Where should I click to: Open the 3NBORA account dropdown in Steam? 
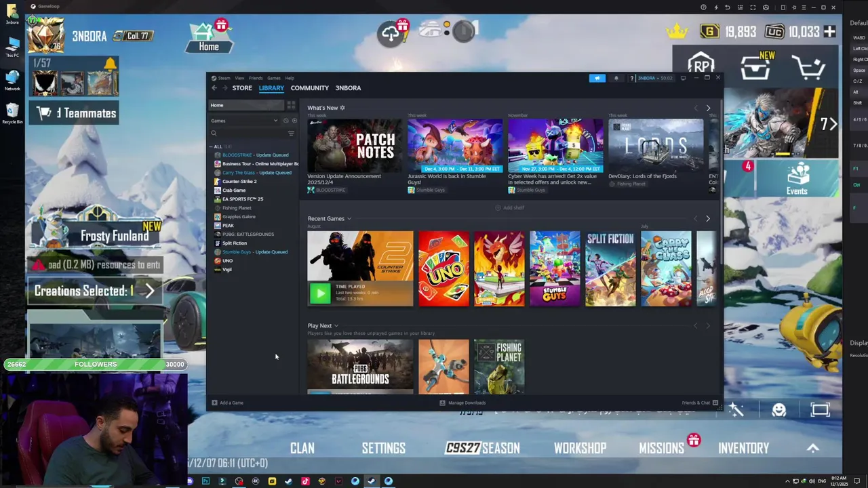[655, 78]
